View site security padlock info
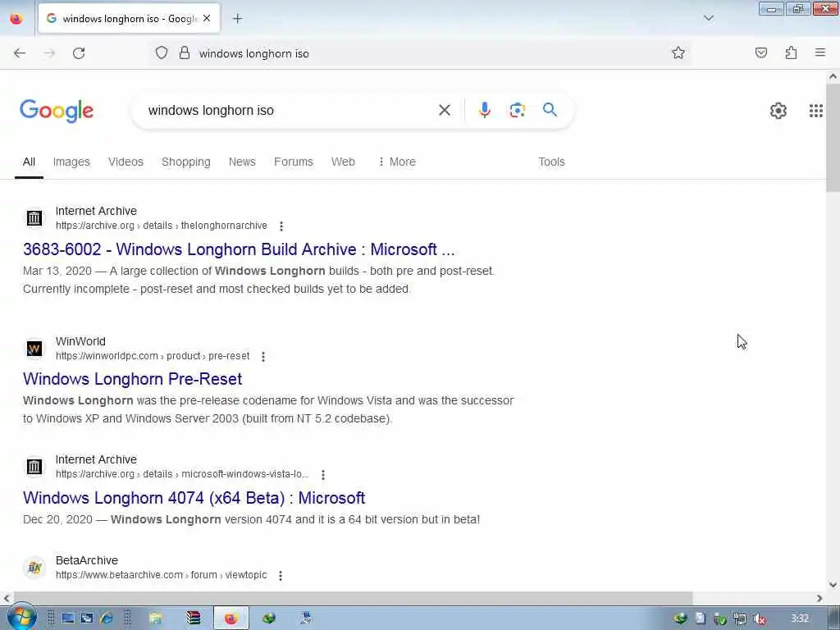The image size is (840, 630). tap(185, 52)
